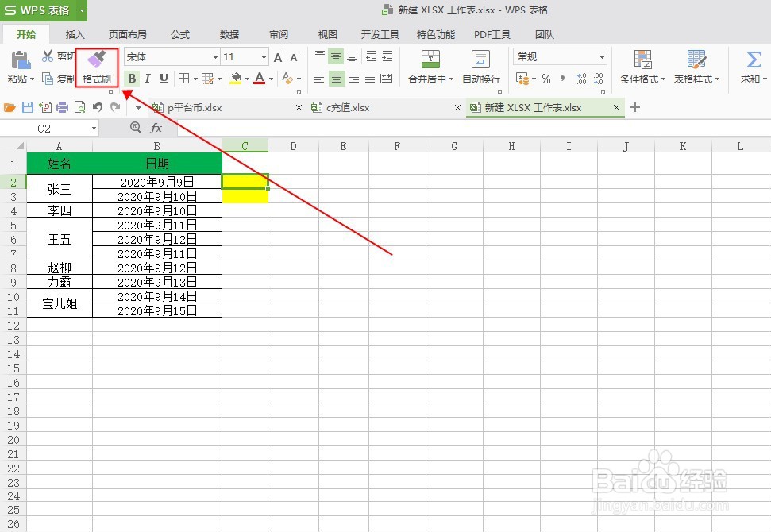Align text to bottom of cell
The height and width of the screenshot is (532, 771).
(x=352, y=56)
